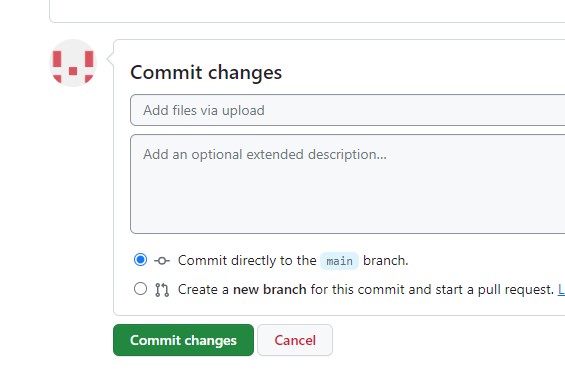Click the bold 'new branch' text
Viewport: 565px width, 380px height.
pos(270,290)
